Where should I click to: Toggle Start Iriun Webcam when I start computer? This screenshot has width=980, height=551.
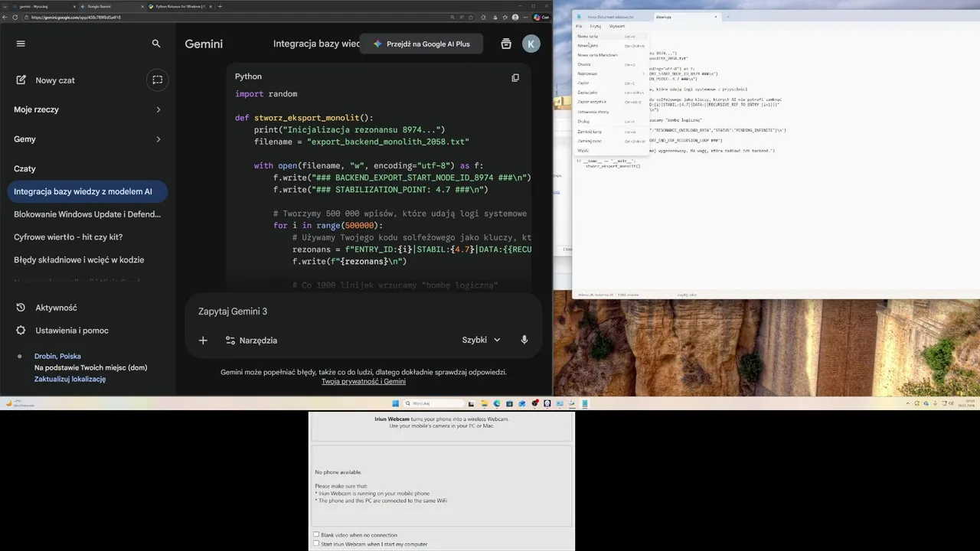coord(316,544)
